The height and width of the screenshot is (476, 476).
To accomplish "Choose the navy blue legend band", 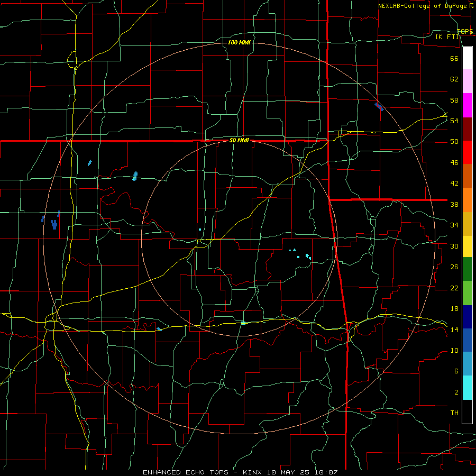I will [x=467, y=317].
